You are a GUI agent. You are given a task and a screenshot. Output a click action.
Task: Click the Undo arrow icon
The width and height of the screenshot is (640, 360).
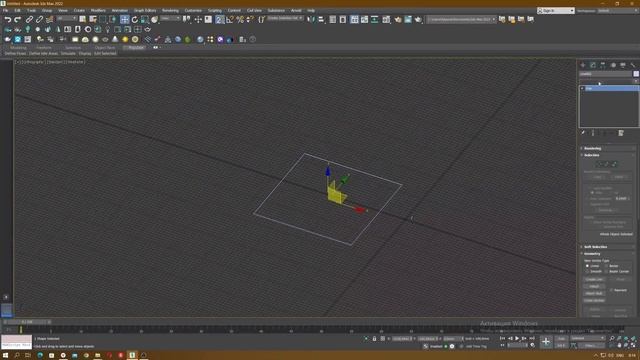8,19
